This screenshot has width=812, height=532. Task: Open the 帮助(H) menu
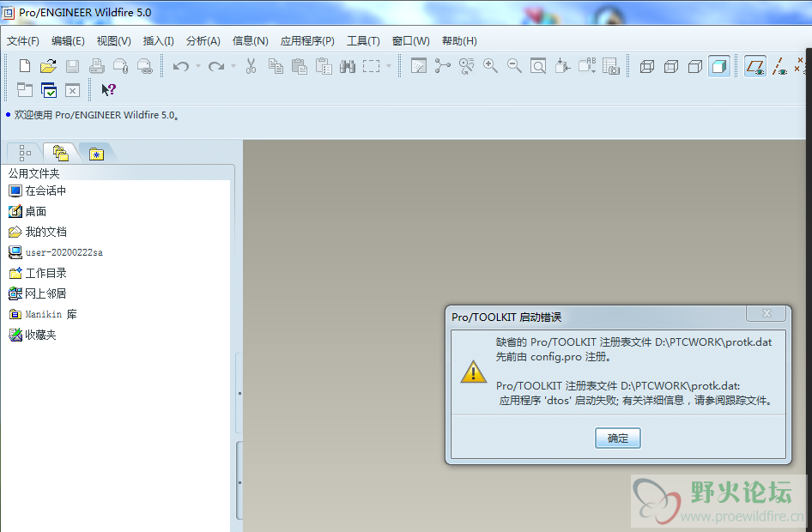(459, 41)
